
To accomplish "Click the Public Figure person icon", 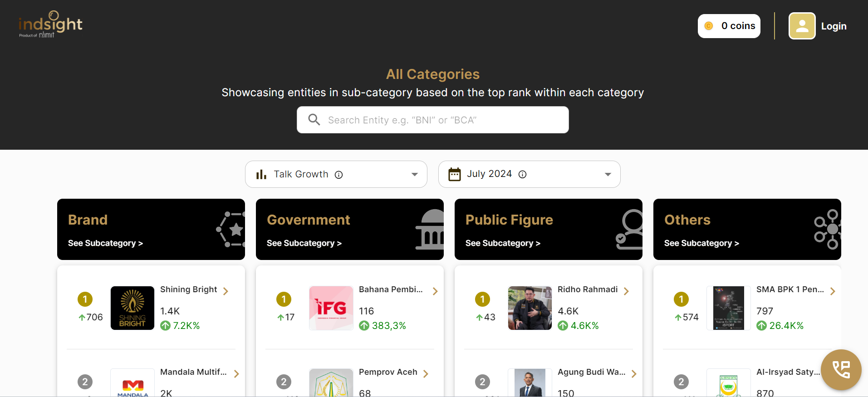I will 629,230.
